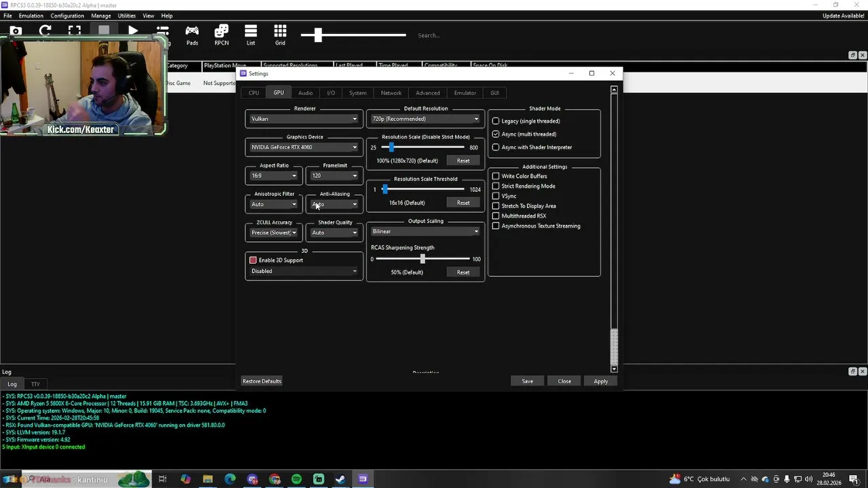Click the RPCS3 taskbar icon

363,479
